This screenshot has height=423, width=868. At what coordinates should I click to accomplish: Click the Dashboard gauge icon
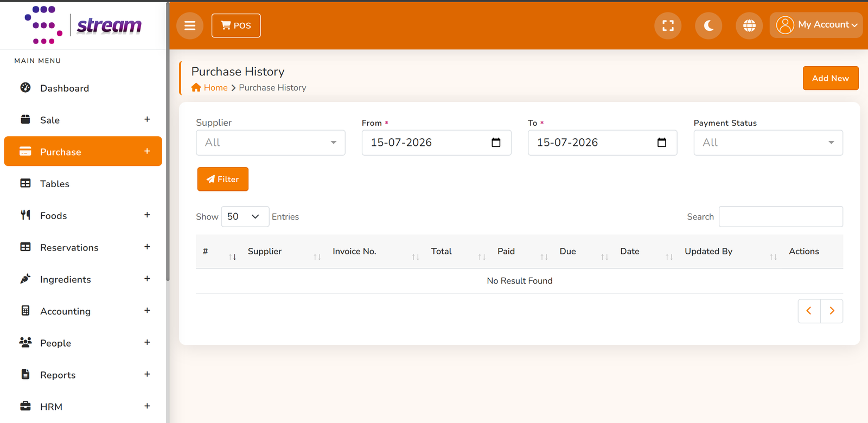click(x=25, y=87)
